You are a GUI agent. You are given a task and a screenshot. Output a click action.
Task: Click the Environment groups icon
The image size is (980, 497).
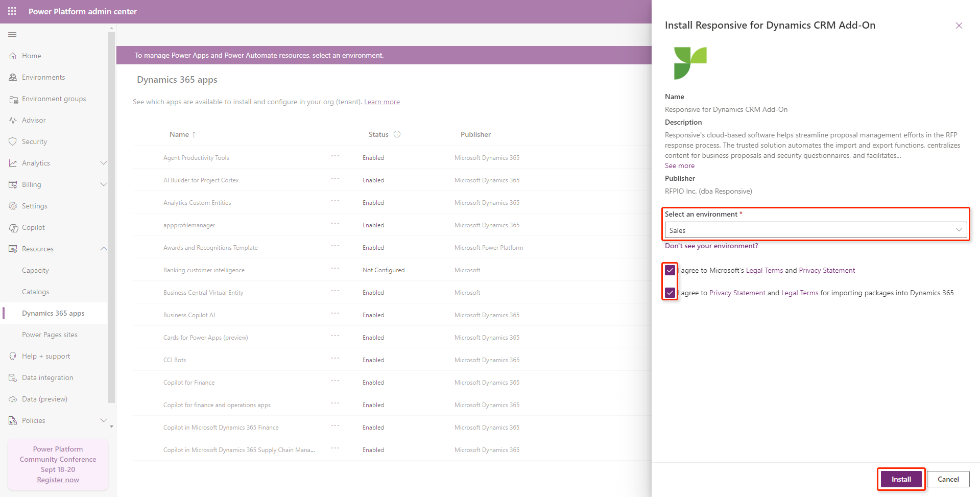click(13, 99)
